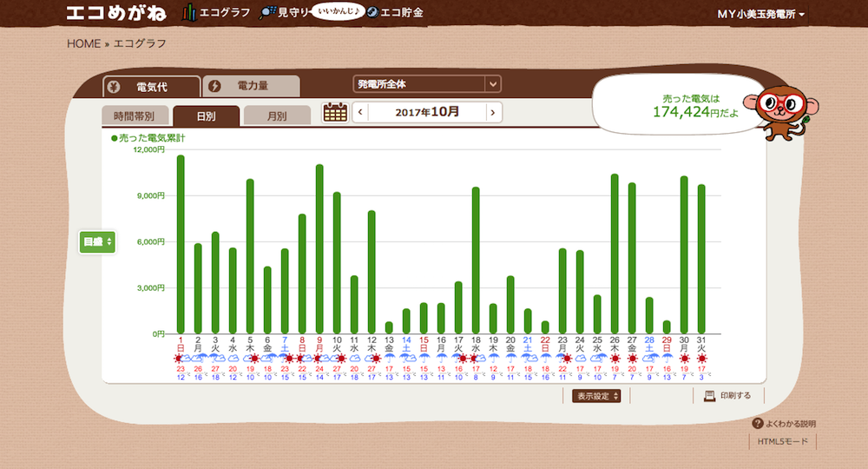Open the 目盛 scale selector
868x469 pixels.
[96, 242]
